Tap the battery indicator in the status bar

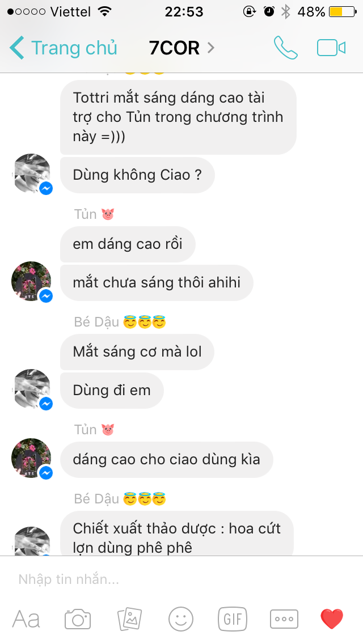click(343, 11)
